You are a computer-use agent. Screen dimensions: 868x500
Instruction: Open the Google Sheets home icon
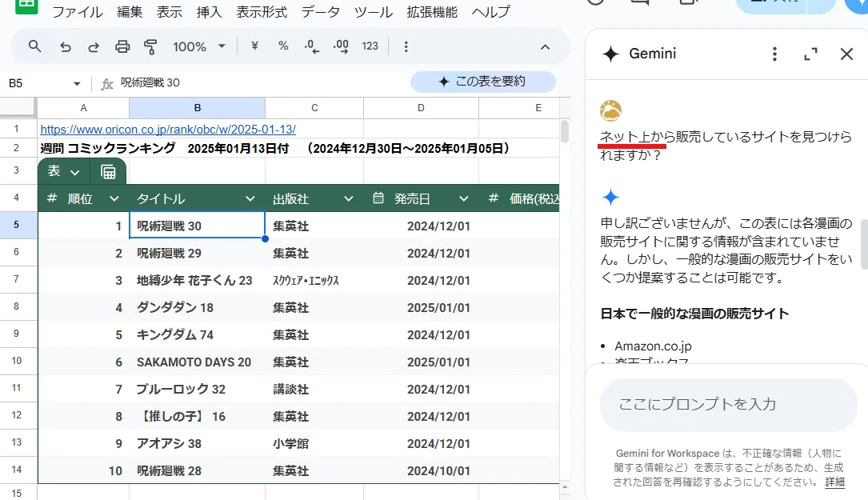(26, 6)
